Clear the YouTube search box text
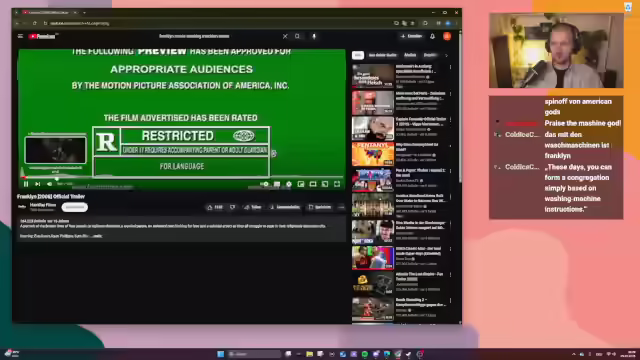 [285, 36]
